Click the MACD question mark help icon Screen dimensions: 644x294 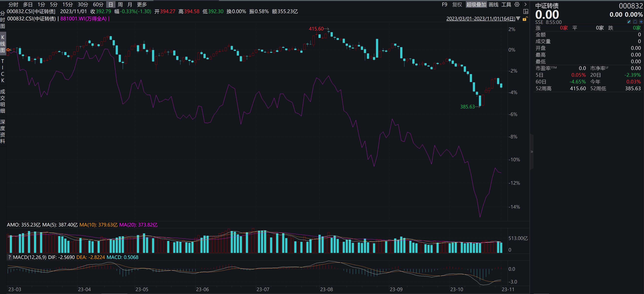tap(9, 257)
